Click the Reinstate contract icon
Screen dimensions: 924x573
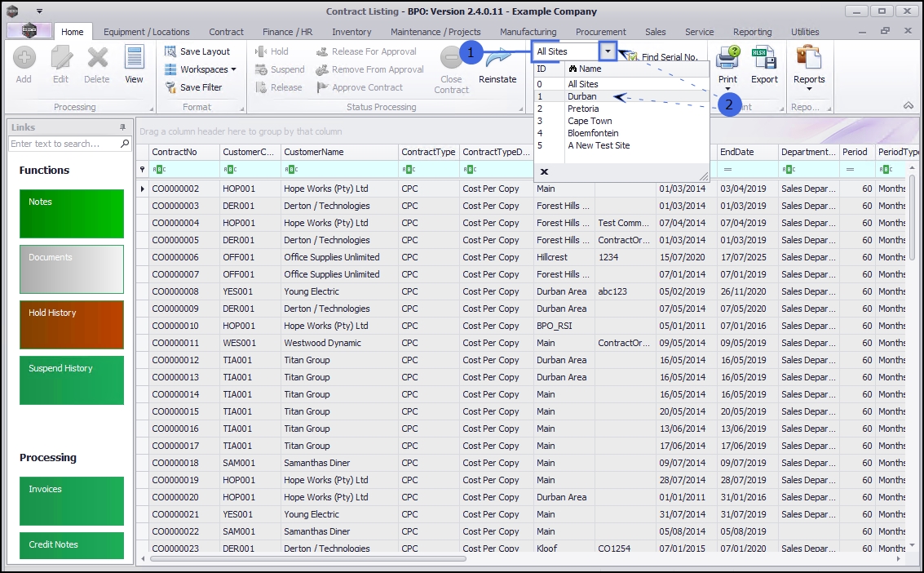click(x=497, y=60)
